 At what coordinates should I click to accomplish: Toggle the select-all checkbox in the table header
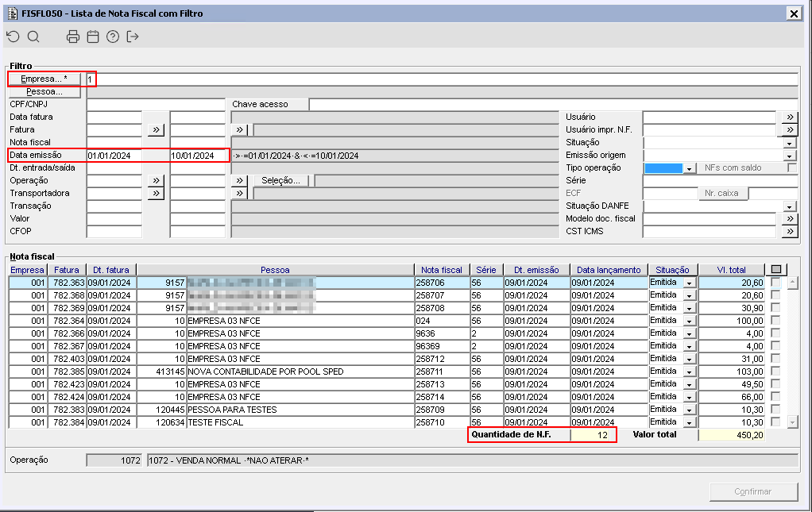pyautogui.click(x=775, y=270)
